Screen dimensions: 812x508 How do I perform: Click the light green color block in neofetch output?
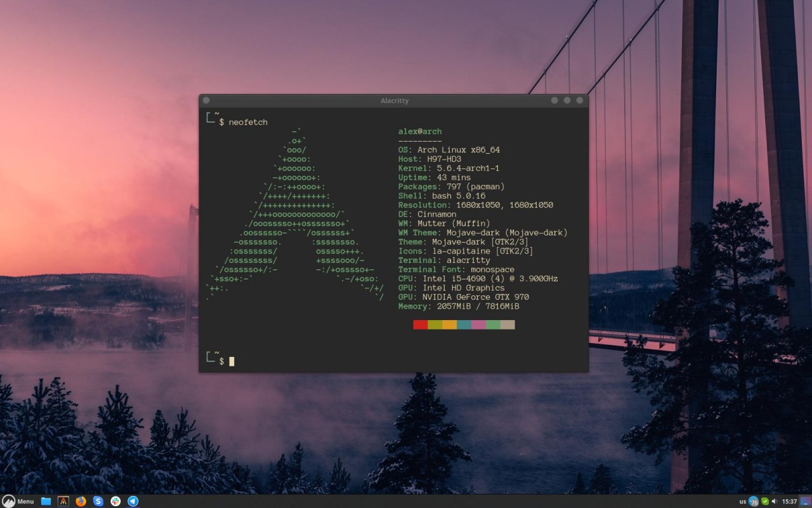(493, 324)
